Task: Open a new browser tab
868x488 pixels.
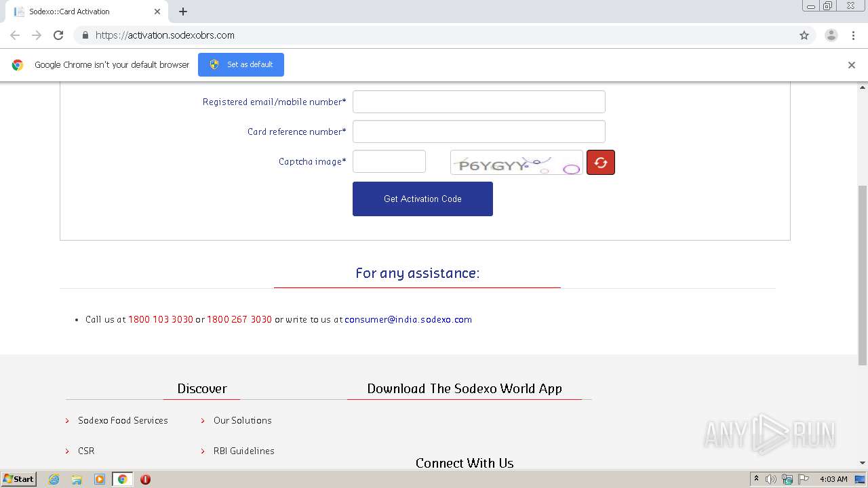Action: 183,12
